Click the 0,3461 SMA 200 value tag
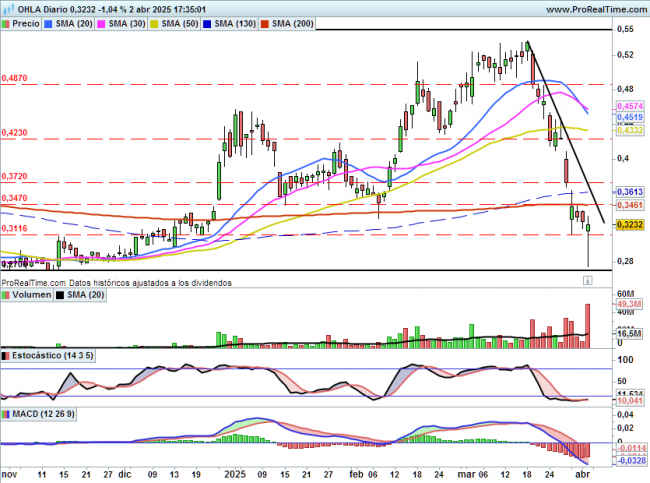Viewport: 650px width, 483px height. click(x=630, y=205)
